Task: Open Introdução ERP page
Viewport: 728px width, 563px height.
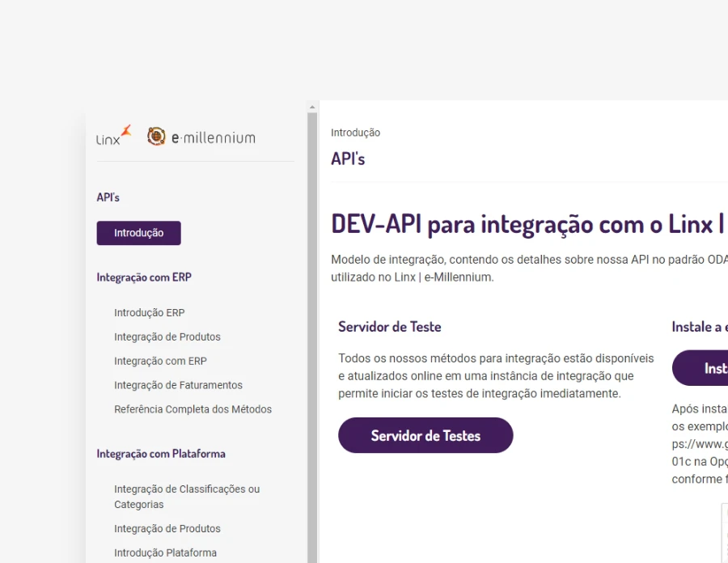Action: 150,312
